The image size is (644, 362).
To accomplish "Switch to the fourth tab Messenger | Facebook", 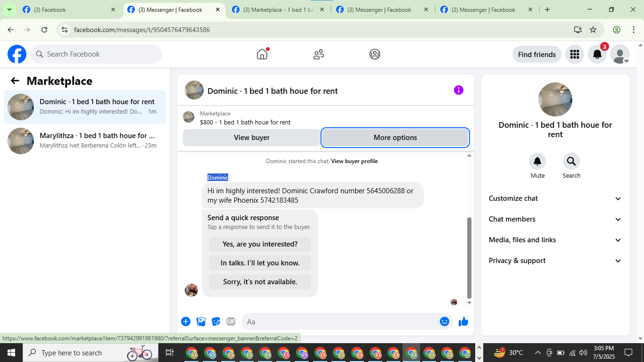I will coord(382,9).
